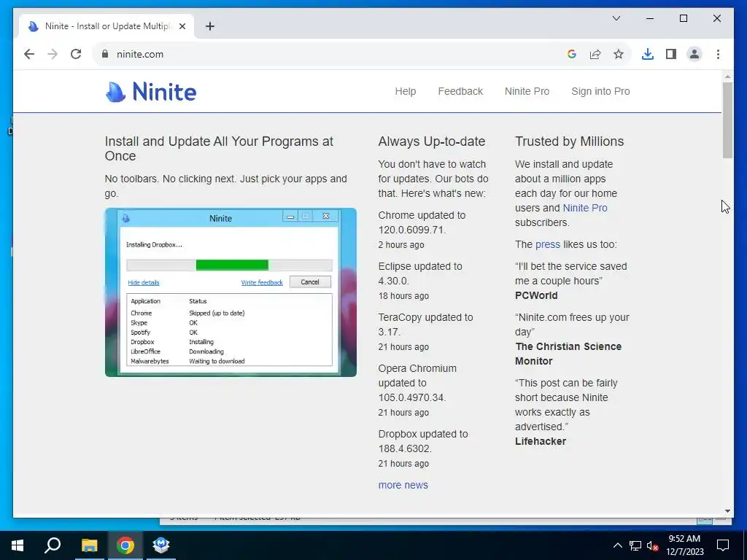Open the Help page
Image resolution: width=747 pixels, height=560 pixels.
(406, 91)
